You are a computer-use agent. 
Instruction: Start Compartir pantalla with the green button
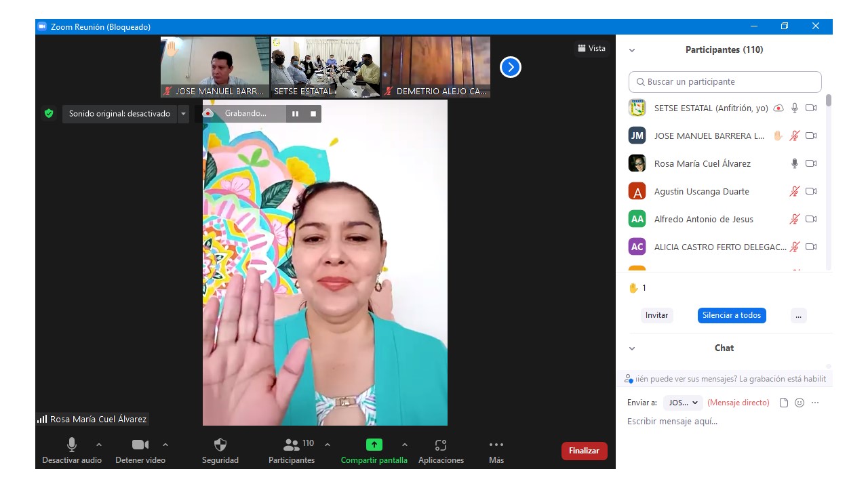(x=374, y=445)
